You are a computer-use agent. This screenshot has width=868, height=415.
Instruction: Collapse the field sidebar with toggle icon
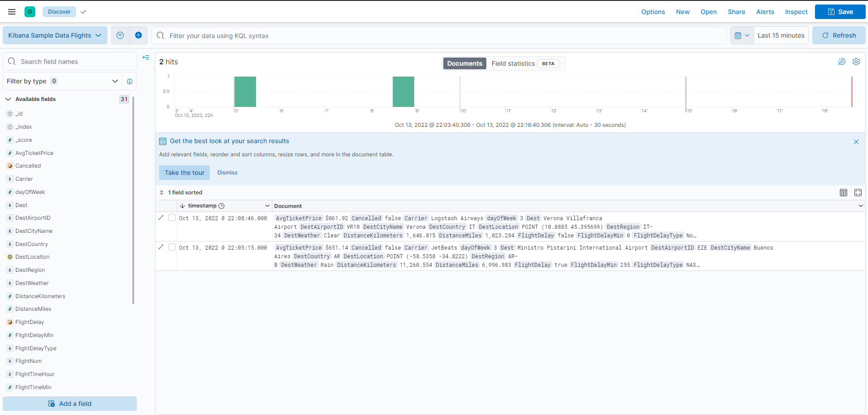[146, 58]
